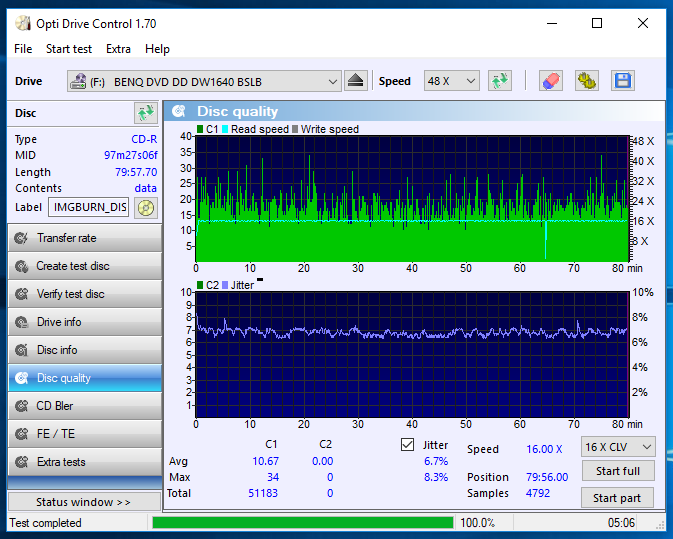Image resolution: width=673 pixels, height=539 pixels.
Task: Switch to Create test disc panel
Action: 85,266
